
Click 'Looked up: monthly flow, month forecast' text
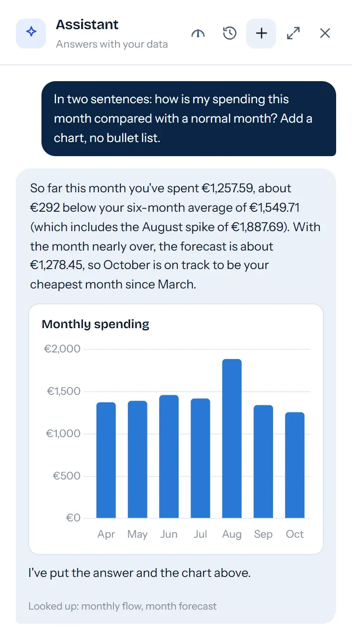123,606
